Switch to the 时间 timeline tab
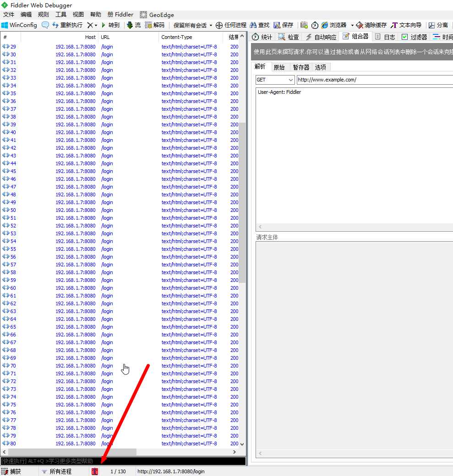 coord(442,37)
